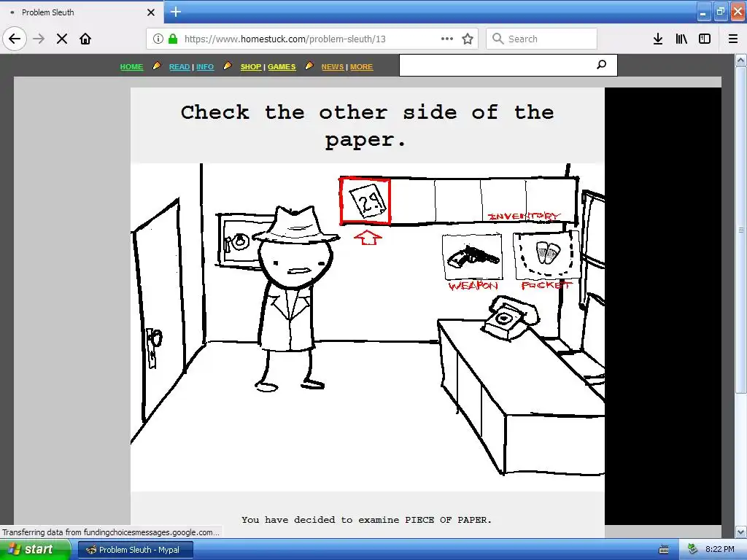Open page actions three-dot menu
The width and height of the screenshot is (747, 560).
point(447,39)
